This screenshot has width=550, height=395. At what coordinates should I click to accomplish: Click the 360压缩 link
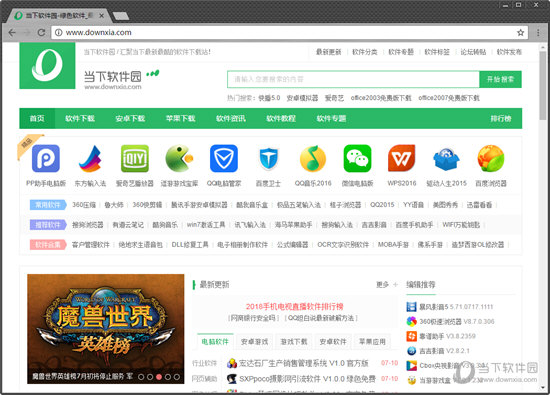tap(84, 205)
